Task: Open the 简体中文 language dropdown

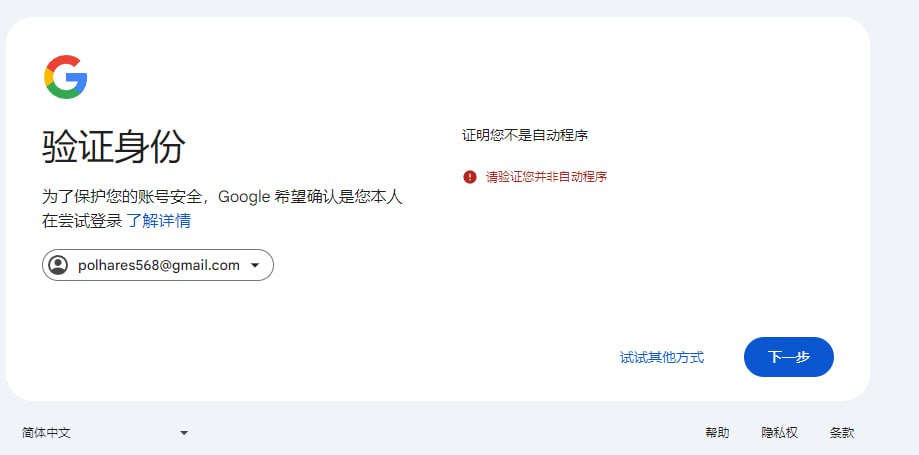Action: pos(105,433)
